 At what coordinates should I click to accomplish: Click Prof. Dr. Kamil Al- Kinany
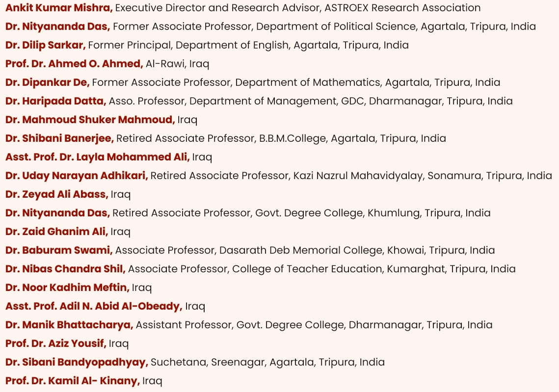(x=73, y=381)
